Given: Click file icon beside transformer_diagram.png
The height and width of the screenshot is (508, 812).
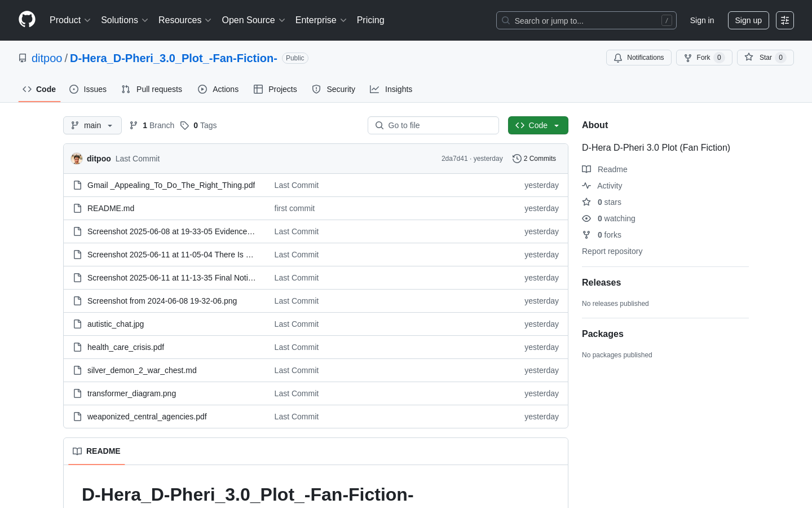Looking at the screenshot, I should tap(78, 393).
